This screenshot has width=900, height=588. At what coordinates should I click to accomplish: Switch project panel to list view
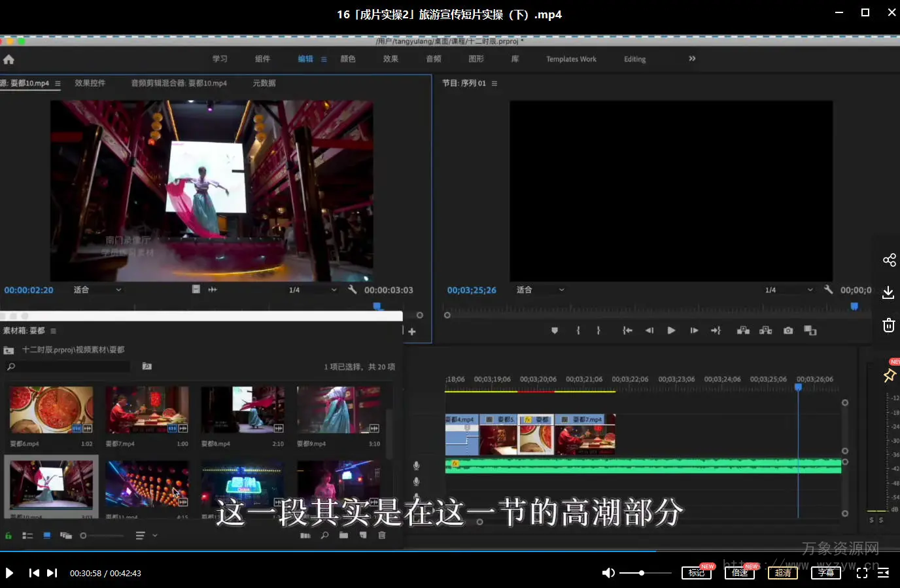pos(27,536)
